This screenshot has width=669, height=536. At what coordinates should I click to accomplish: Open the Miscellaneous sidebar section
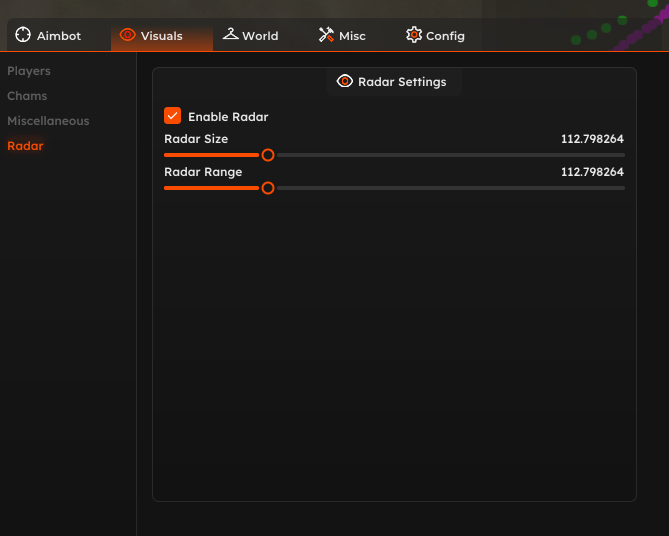pos(48,121)
